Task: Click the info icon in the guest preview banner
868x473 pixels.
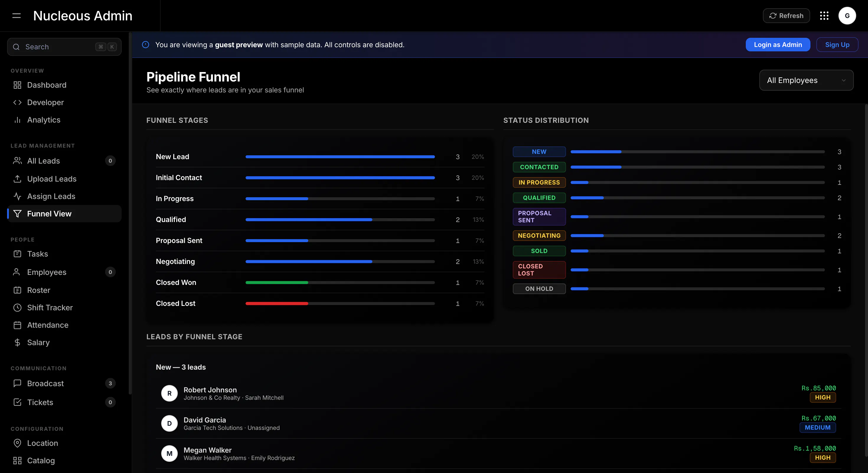Action: [x=146, y=45]
